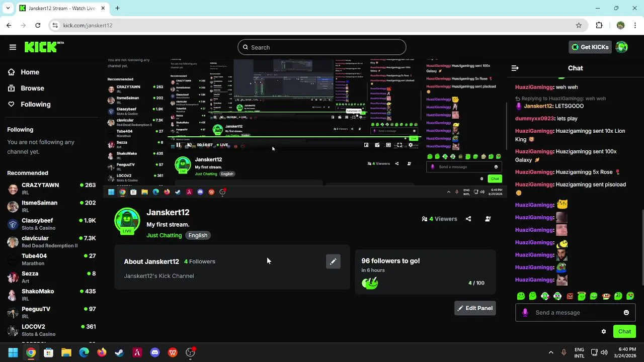Open clavicular recommended channel
Screen dimensions: 644x362
[x=51, y=242]
